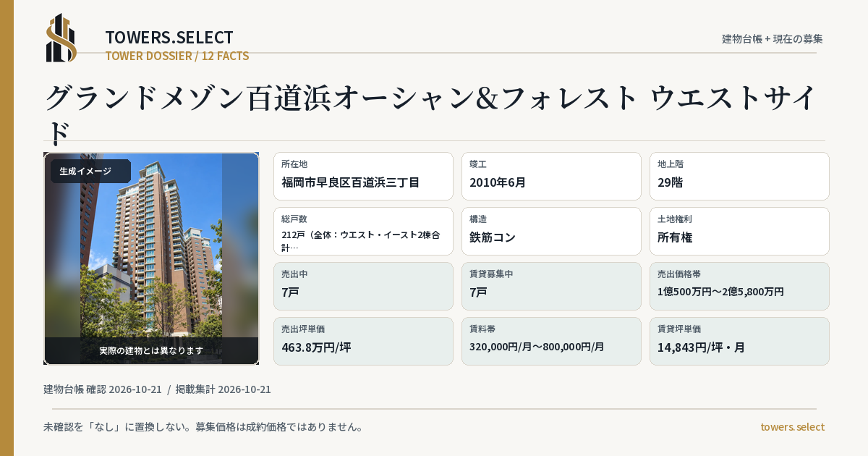Select the 構造 鉄筋コン card

coord(551,231)
